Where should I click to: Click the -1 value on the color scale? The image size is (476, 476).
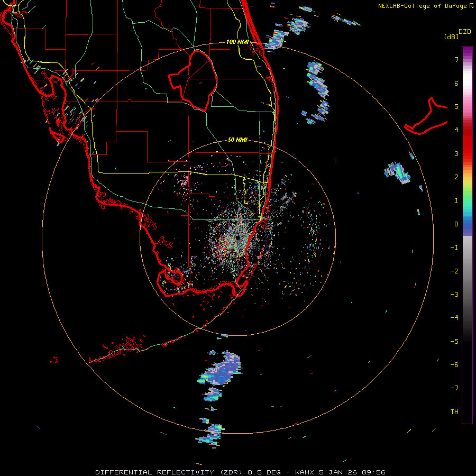pos(454,248)
